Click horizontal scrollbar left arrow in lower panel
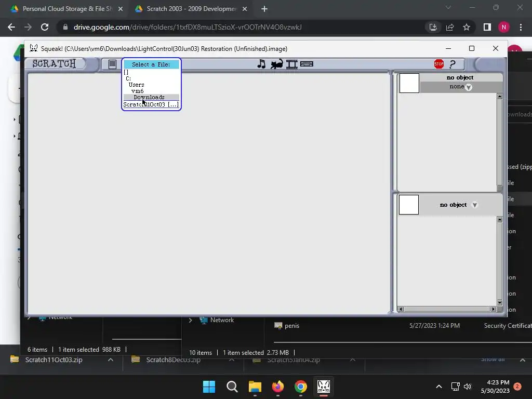532x399 pixels. 401,309
